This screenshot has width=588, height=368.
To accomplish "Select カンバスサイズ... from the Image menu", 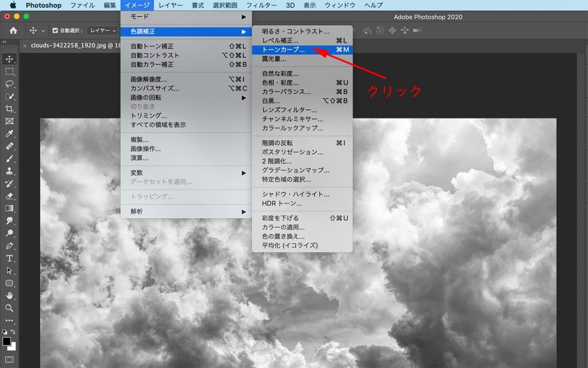I will [x=186, y=88].
